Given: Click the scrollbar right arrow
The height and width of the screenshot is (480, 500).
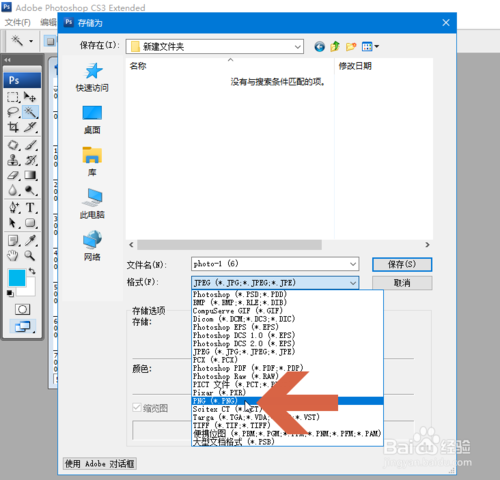Looking at the screenshot, I should (x=427, y=245).
